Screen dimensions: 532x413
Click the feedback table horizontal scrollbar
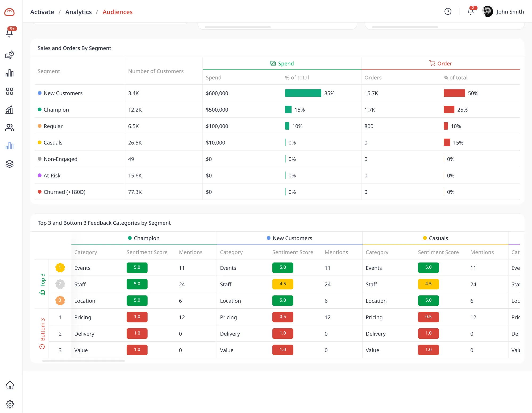84,361
